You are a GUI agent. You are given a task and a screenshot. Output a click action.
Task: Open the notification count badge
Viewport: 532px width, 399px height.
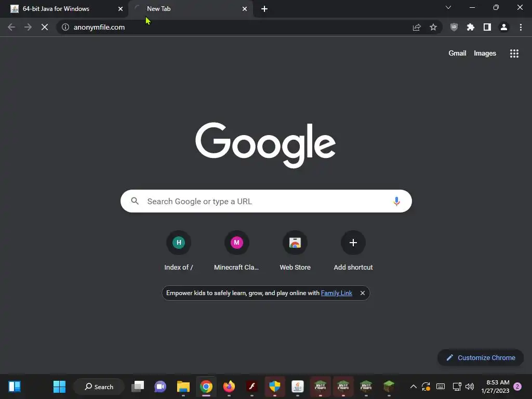[x=517, y=387]
